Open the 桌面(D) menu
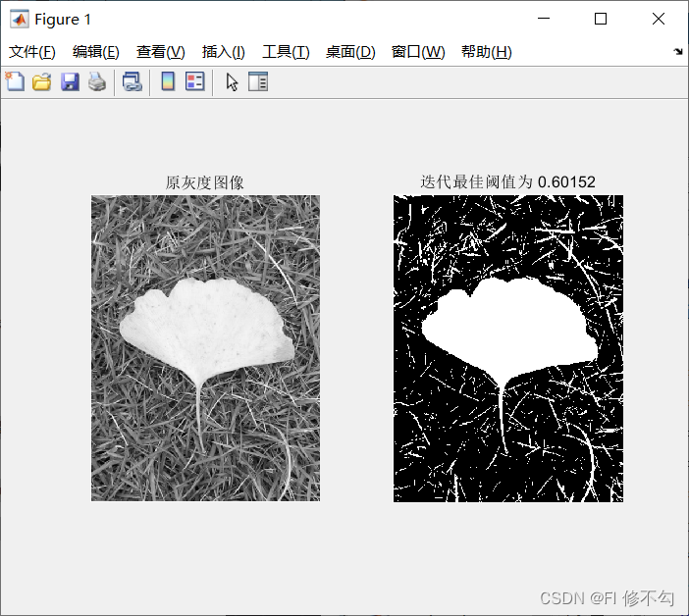 pyautogui.click(x=350, y=52)
